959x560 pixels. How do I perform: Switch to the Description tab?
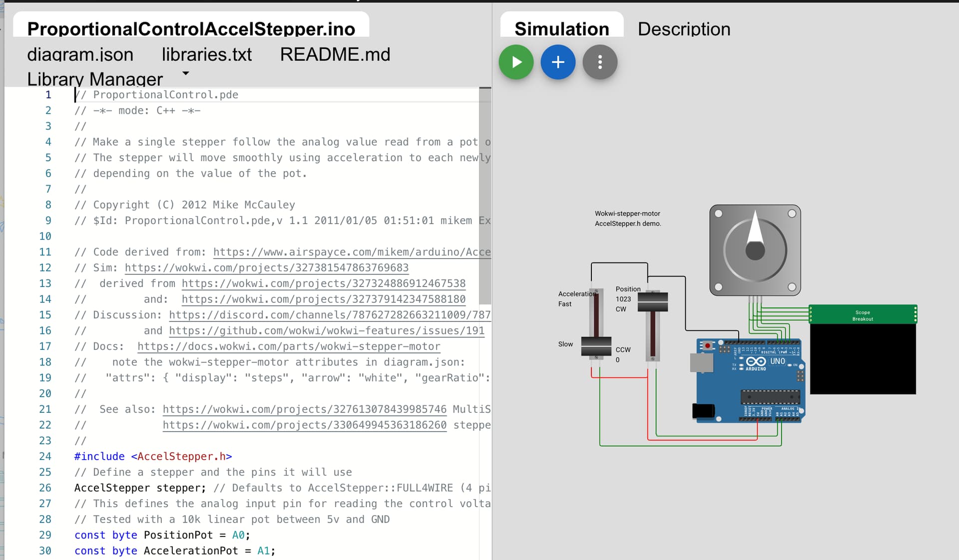(x=683, y=29)
